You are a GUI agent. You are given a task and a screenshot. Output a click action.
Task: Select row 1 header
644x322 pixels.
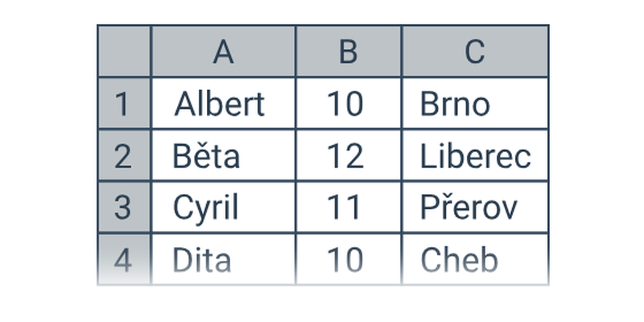pos(124,103)
